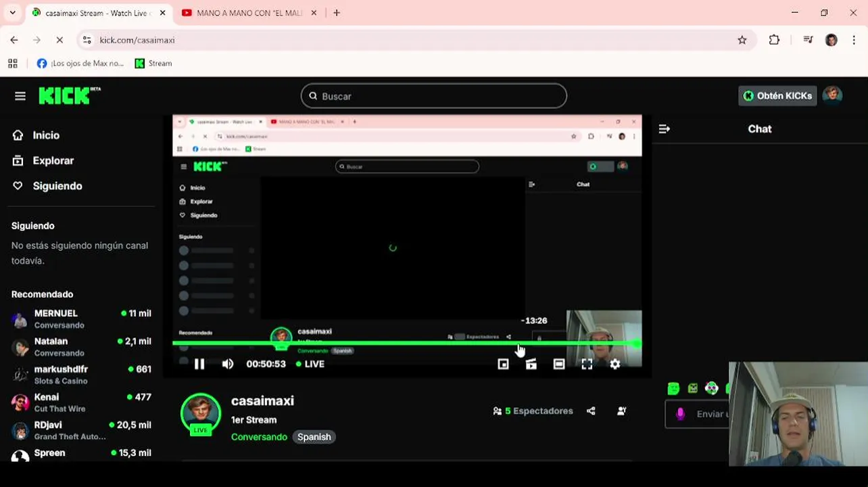The width and height of the screenshot is (868, 487).
Task: Click the Buscar search field
Action: (x=433, y=96)
